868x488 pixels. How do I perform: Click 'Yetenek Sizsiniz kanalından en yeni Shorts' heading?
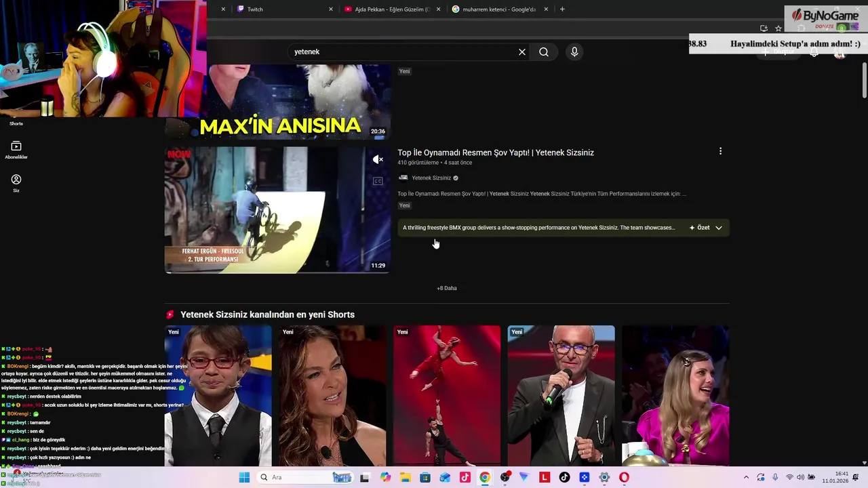tap(267, 314)
